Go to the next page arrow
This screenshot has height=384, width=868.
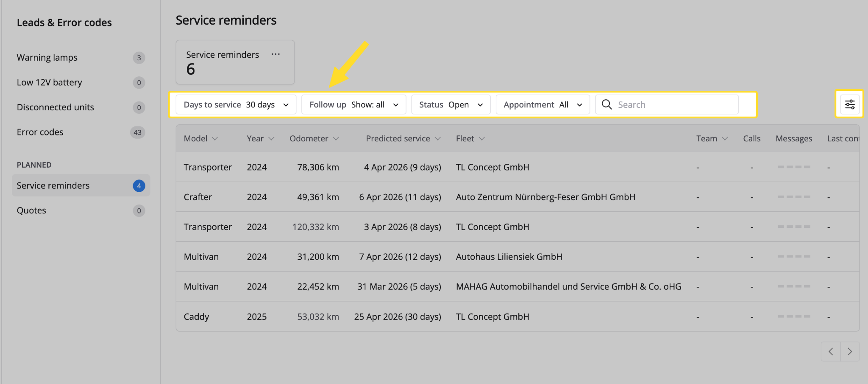[x=850, y=351]
